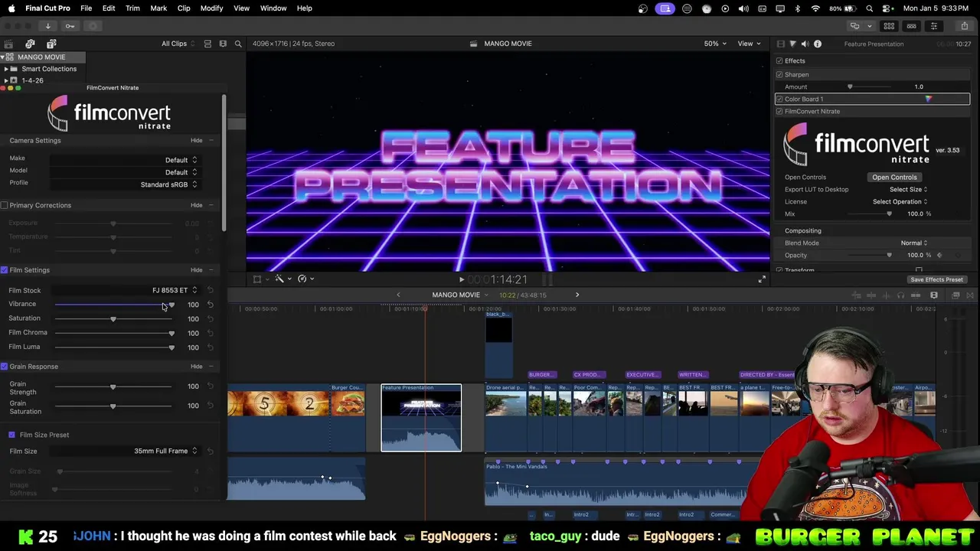Image resolution: width=980 pixels, height=551 pixels.
Task: Select the Feature Presentation timeline clip
Action: [421, 418]
